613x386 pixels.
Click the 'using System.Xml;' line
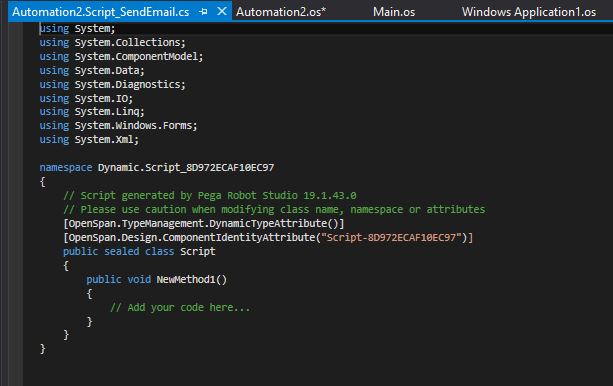(89, 140)
